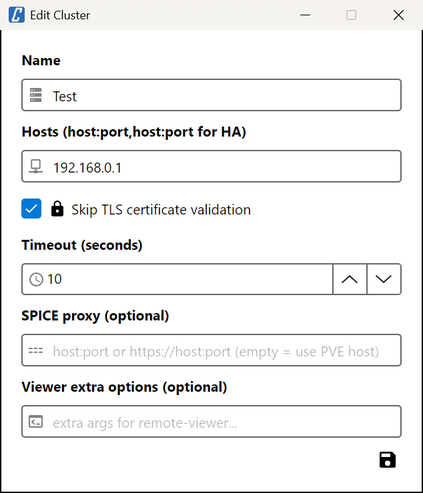The image size is (423, 493).
Task: Click the Name label
Action: point(41,61)
